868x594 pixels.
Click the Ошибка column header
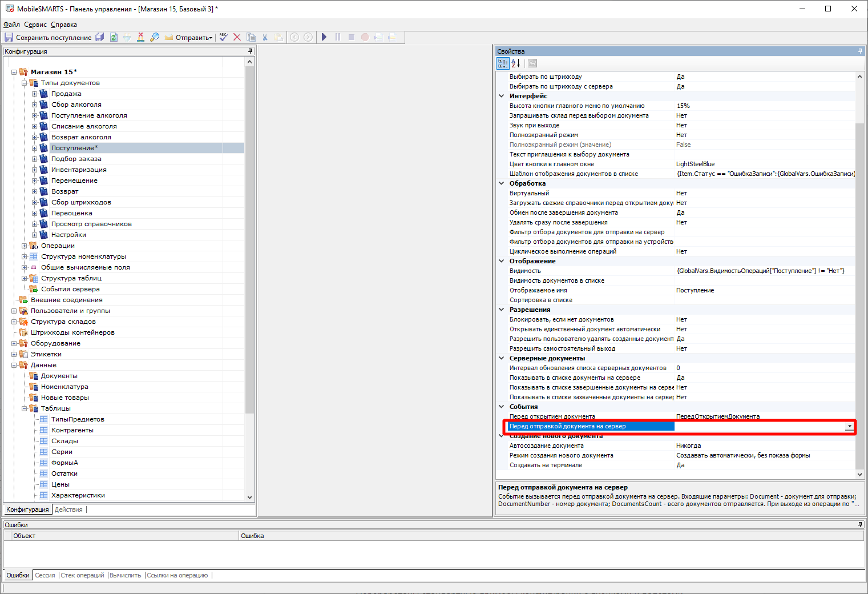pyautogui.click(x=551, y=536)
